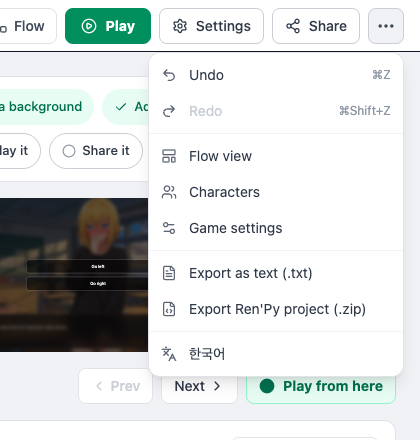Viewport: 420px width, 440px height.
Task: Click the 'lay it' checklist chip
Action: [20, 151]
